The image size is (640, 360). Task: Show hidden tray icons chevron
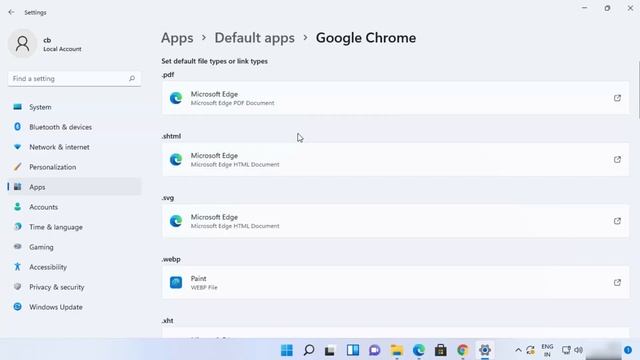pos(518,350)
